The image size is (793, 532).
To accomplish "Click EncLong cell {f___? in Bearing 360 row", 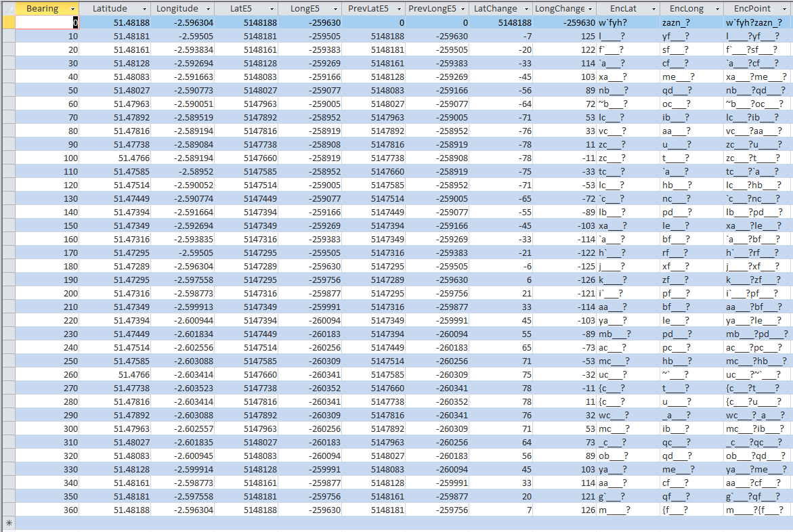I will (x=692, y=510).
